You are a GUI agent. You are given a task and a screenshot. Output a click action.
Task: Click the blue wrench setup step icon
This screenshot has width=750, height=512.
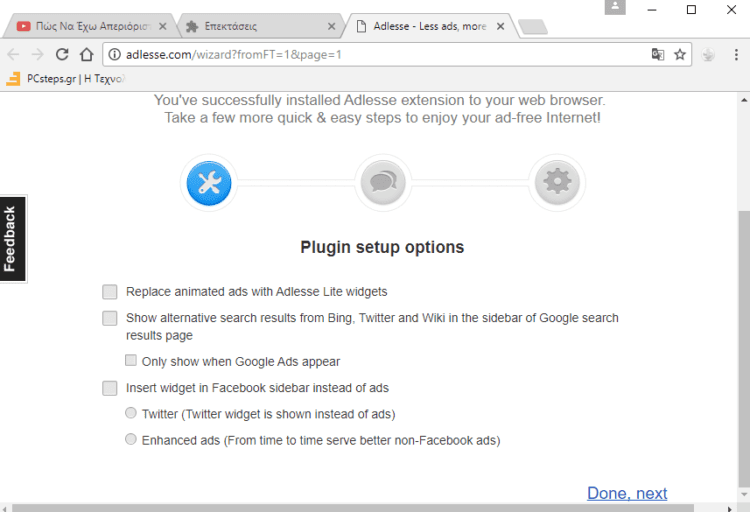(x=209, y=183)
